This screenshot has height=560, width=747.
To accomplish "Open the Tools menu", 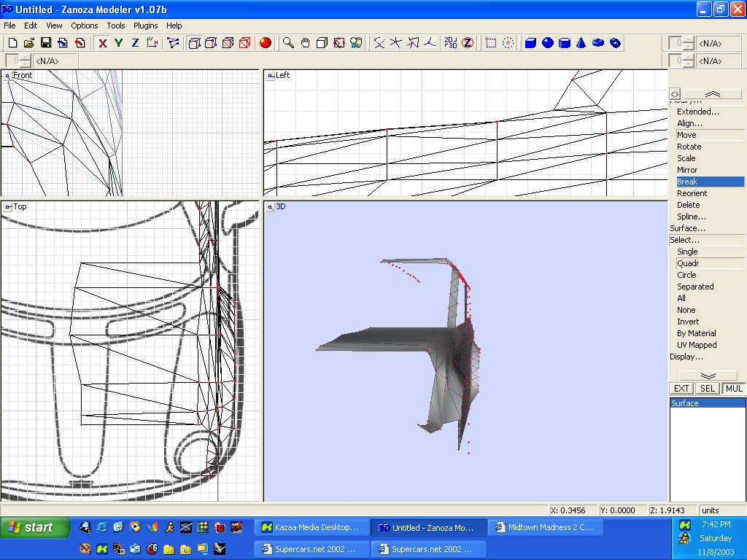I will pyautogui.click(x=116, y=26).
